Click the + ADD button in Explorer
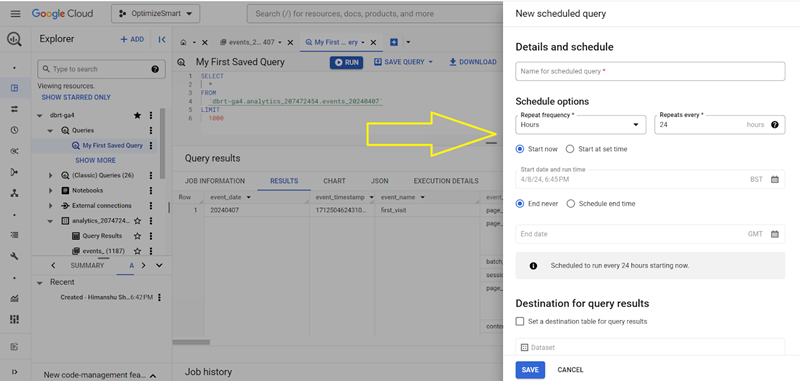Screen dimensions: 800x381 click(x=132, y=39)
